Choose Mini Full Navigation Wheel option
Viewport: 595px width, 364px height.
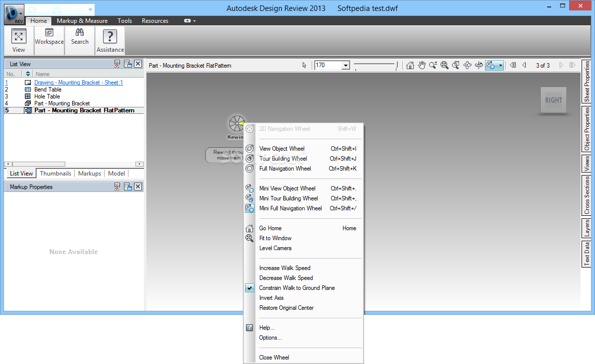(303, 208)
